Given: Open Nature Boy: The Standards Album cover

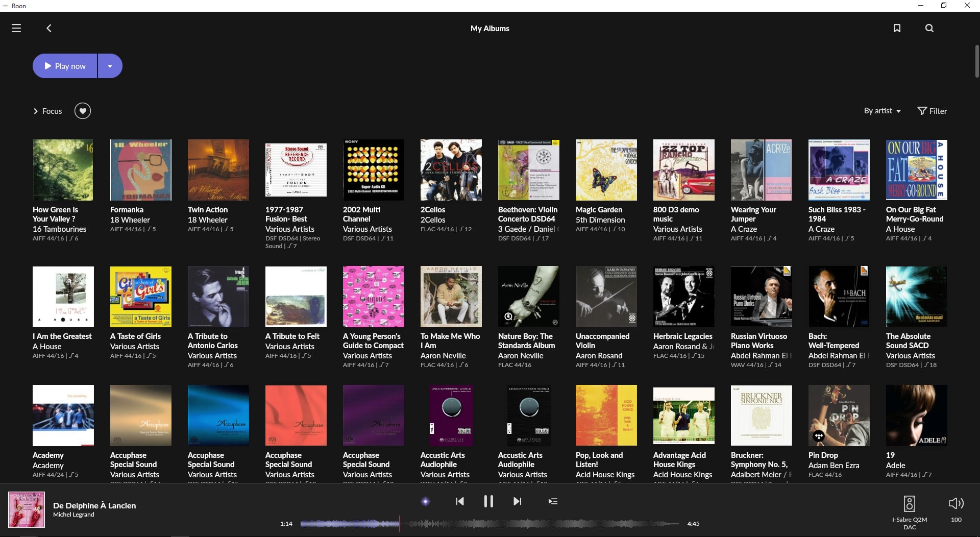Looking at the screenshot, I should pyautogui.click(x=529, y=297).
